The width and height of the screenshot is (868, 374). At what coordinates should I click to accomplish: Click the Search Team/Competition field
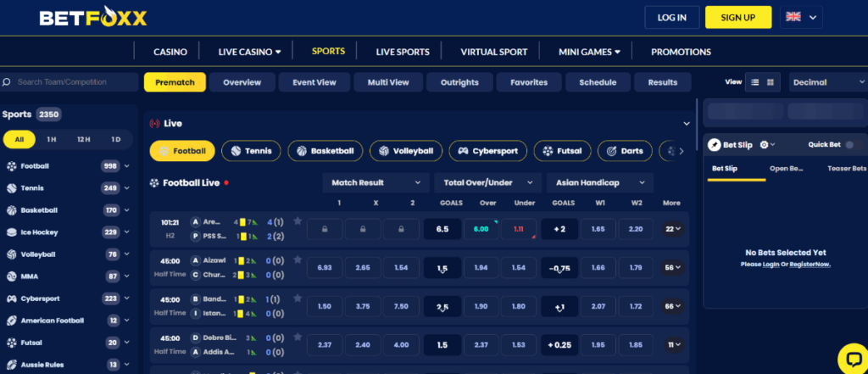point(70,82)
